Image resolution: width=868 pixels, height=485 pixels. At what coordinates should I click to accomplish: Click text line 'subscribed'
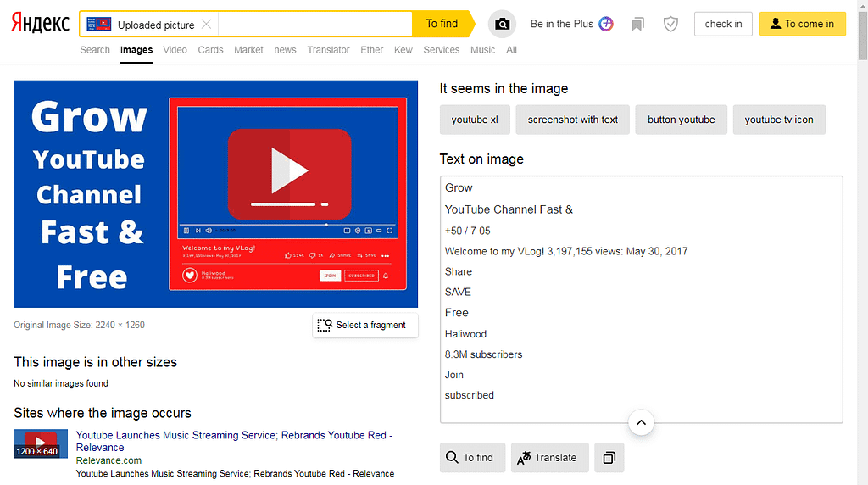[x=470, y=395]
